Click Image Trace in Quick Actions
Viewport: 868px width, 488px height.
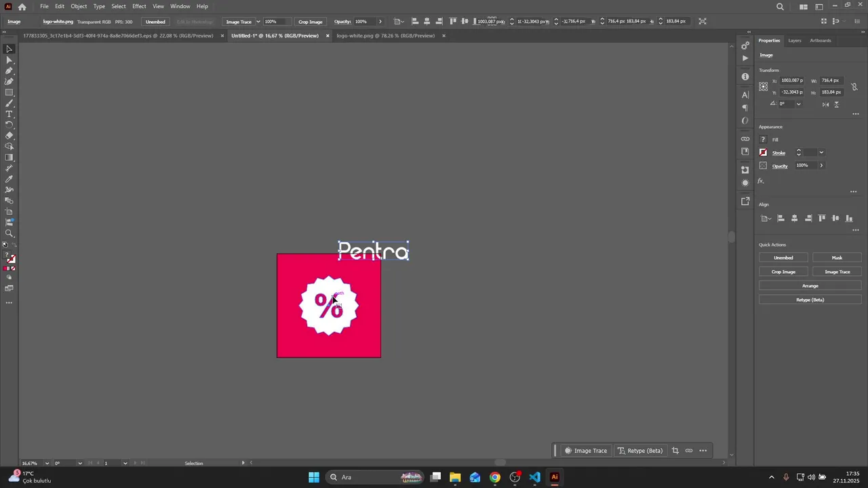[837, 272]
